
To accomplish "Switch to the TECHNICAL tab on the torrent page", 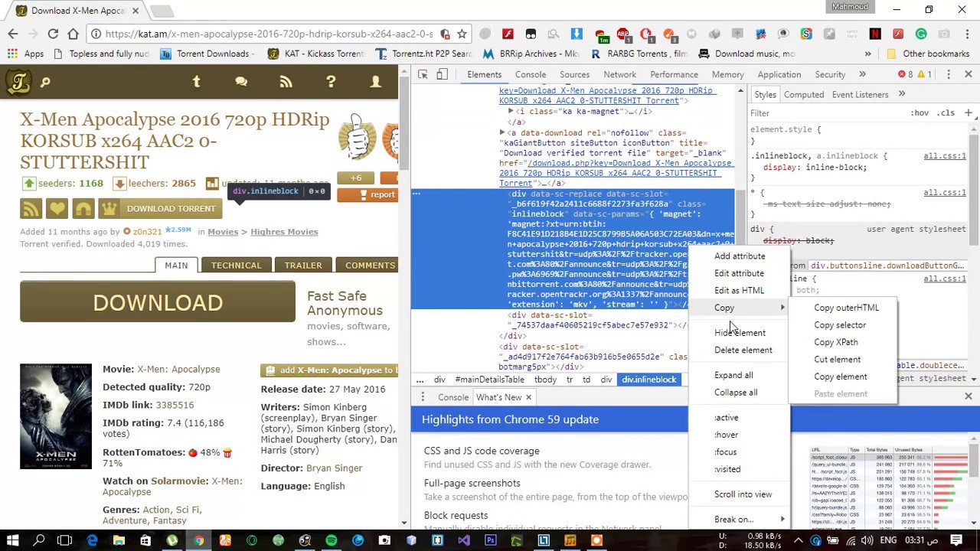I will 236,265.
